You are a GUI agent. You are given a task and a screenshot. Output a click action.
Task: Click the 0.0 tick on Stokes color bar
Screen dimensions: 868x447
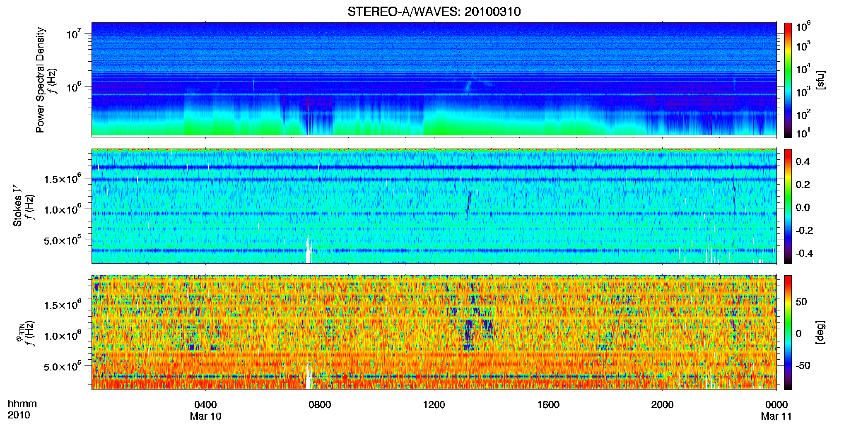click(803, 208)
